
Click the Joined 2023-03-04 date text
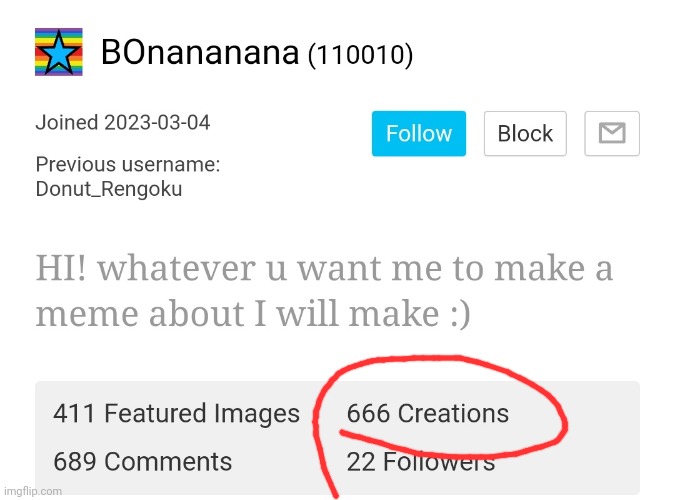123,122
